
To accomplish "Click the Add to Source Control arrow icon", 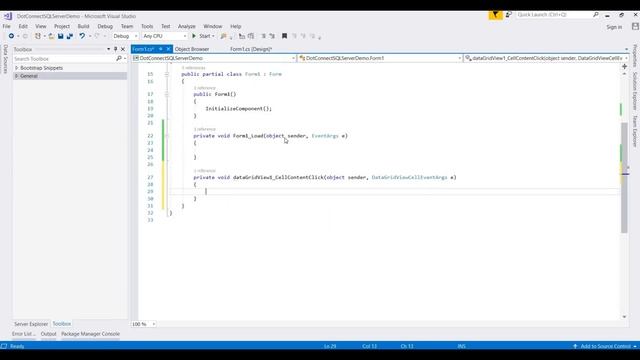I will pos(575,346).
